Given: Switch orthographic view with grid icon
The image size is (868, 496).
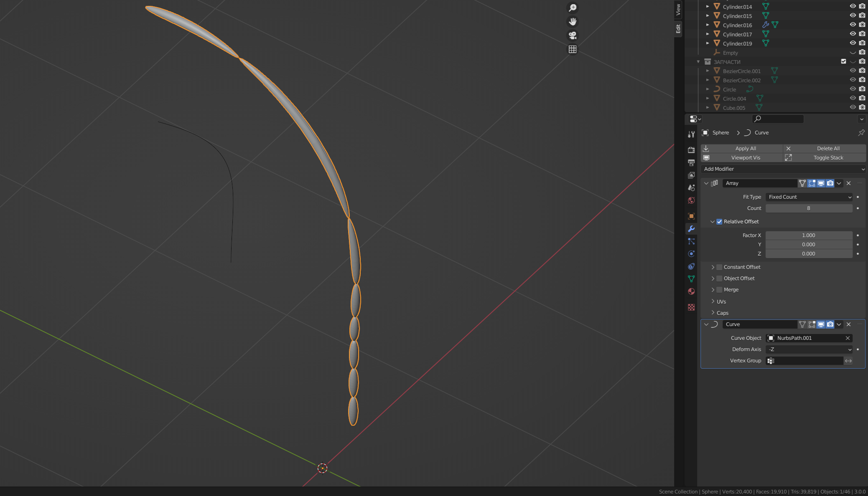Looking at the screenshot, I should click(573, 49).
